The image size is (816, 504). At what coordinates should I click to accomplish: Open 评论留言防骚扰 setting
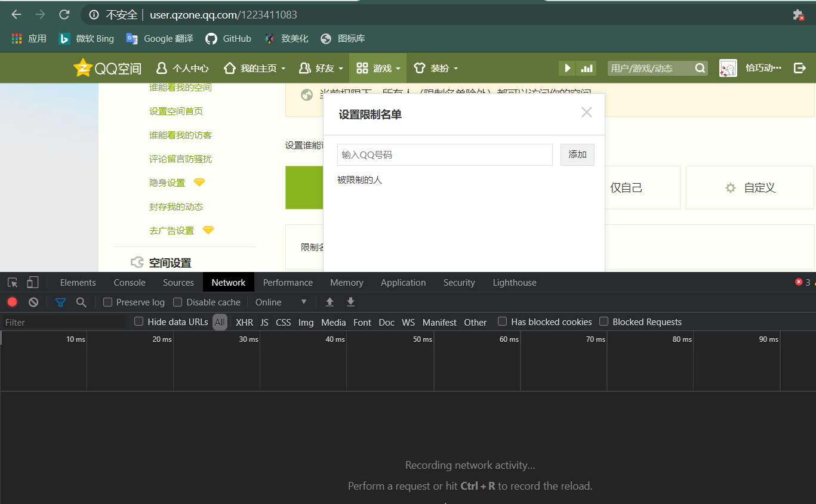pyautogui.click(x=180, y=159)
